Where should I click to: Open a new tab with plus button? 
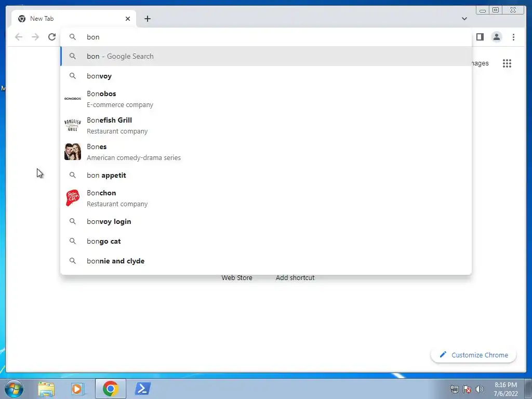[x=147, y=19]
